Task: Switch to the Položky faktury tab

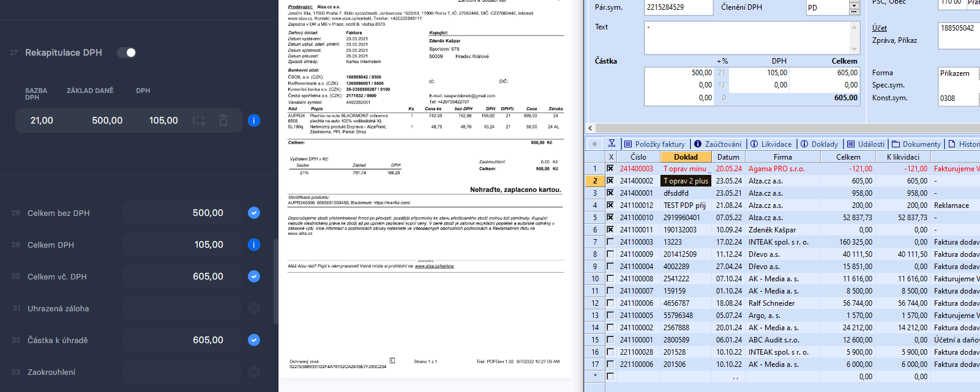Action: pyautogui.click(x=654, y=144)
